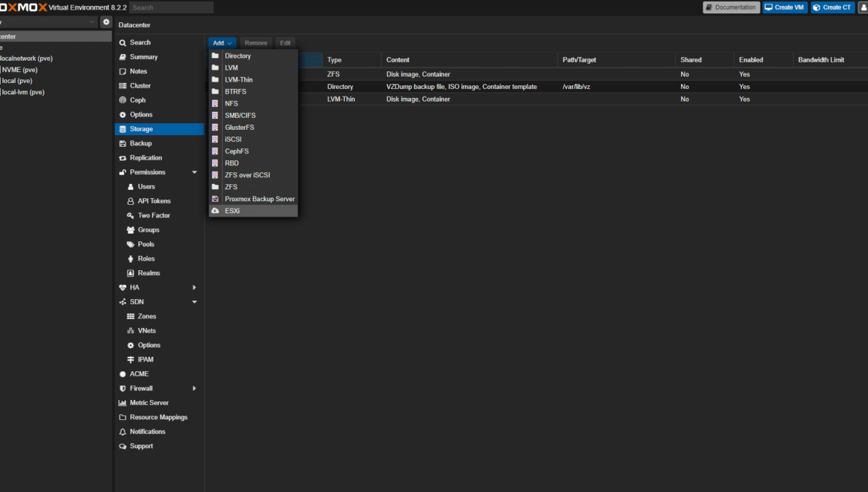Open the Ceph icon in sidebar
The image size is (868, 492).
point(123,100)
